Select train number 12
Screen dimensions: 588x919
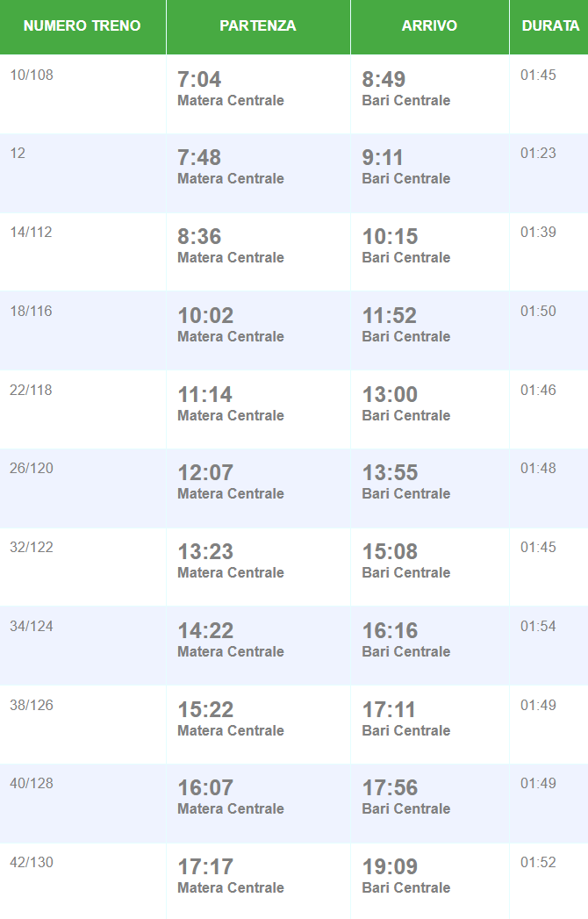click(x=18, y=154)
